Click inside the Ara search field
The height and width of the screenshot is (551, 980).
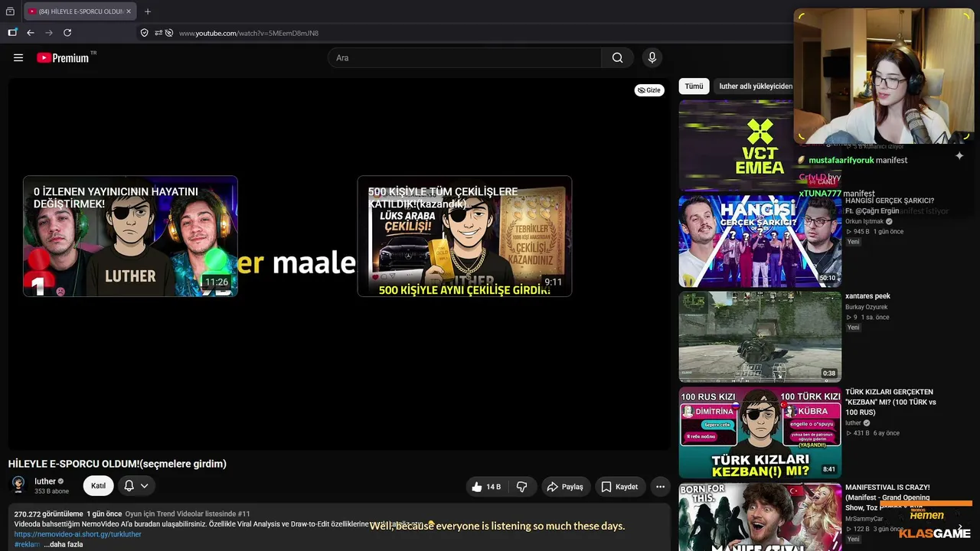click(465, 57)
